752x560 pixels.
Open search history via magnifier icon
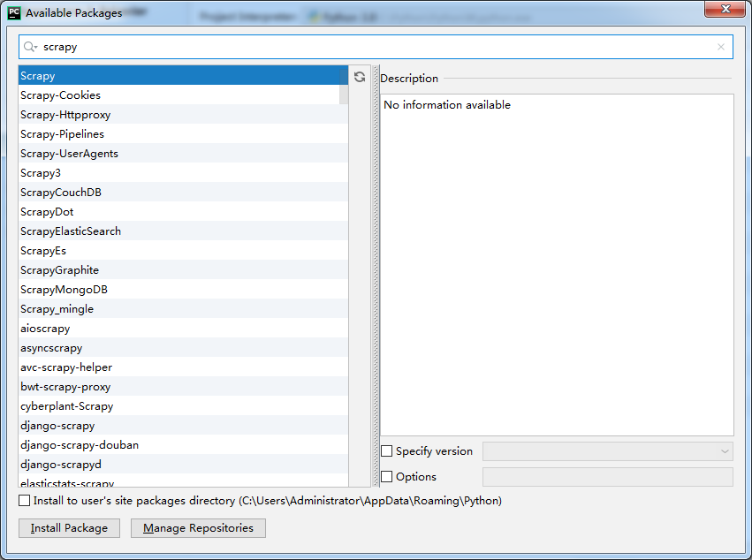[31, 47]
